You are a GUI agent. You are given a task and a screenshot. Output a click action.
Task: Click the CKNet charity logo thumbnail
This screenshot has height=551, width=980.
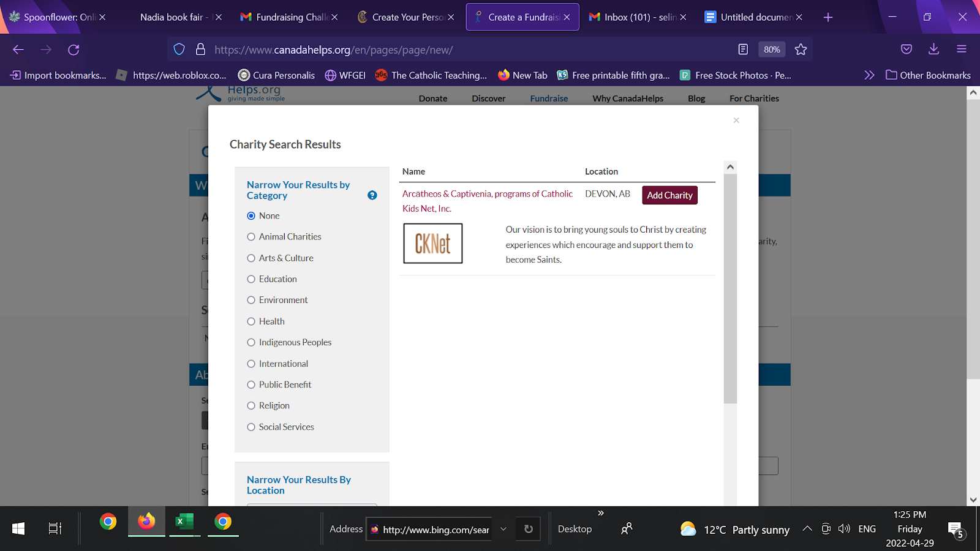tap(433, 244)
